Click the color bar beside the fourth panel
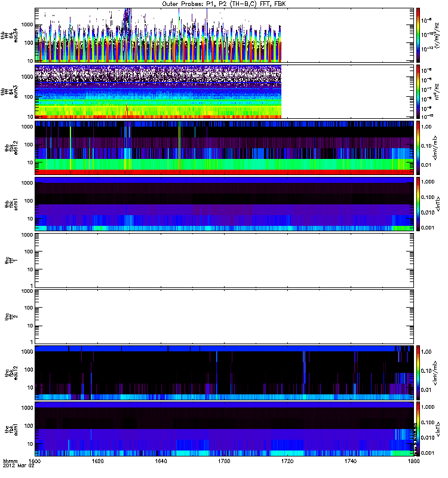448x478 pixels. pyautogui.click(x=419, y=203)
